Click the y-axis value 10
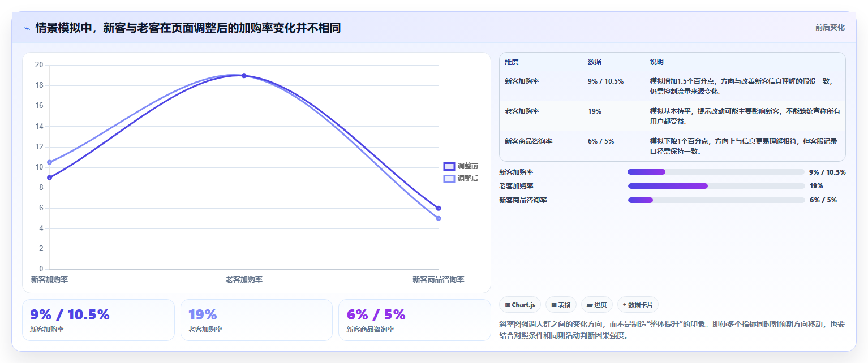The image size is (868, 363). [x=39, y=167]
